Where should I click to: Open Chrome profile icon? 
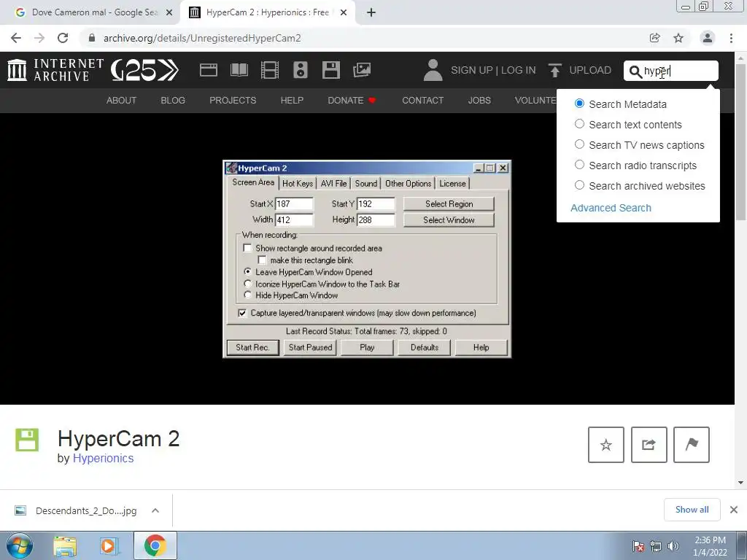coord(708,38)
